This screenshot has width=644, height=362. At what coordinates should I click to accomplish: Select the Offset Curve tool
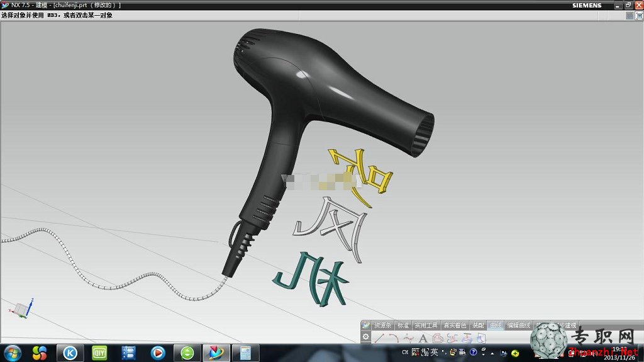[x=438, y=338]
